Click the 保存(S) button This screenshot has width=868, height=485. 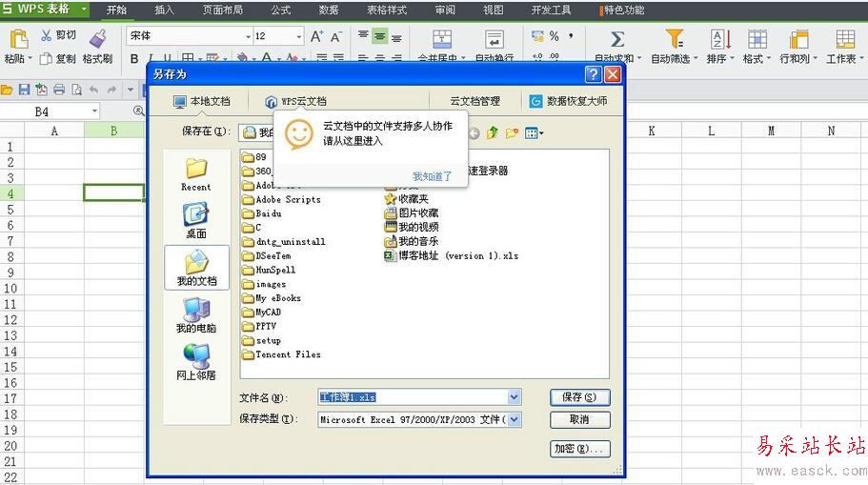pyautogui.click(x=579, y=397)
